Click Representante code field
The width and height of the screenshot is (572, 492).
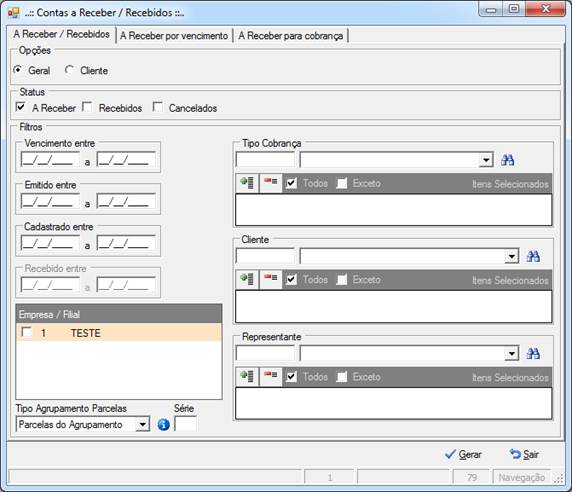tap(265, 353)
